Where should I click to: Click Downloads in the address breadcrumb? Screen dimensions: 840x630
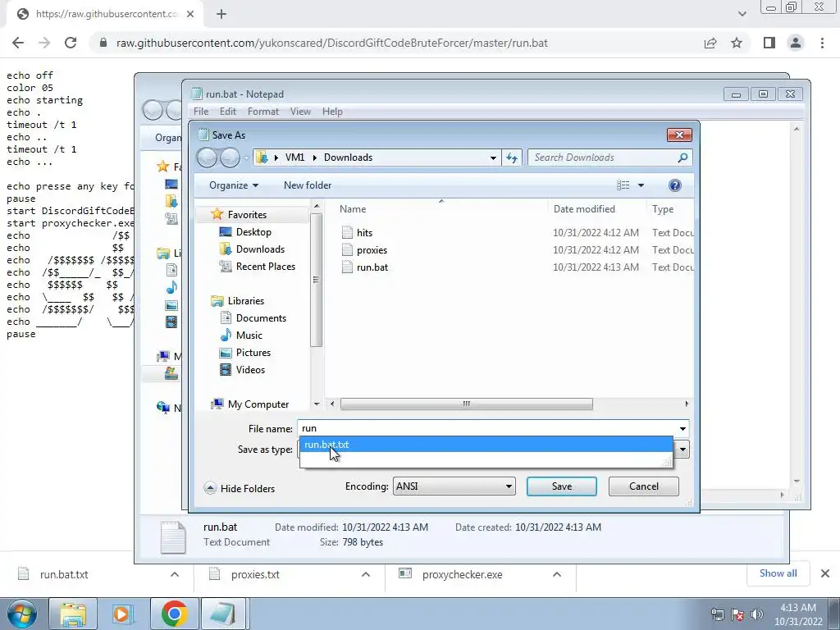[x=348, y=157]
